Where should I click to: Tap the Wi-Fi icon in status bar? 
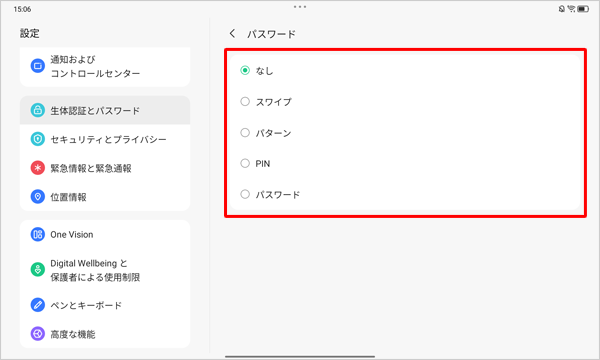pos(571,9)
